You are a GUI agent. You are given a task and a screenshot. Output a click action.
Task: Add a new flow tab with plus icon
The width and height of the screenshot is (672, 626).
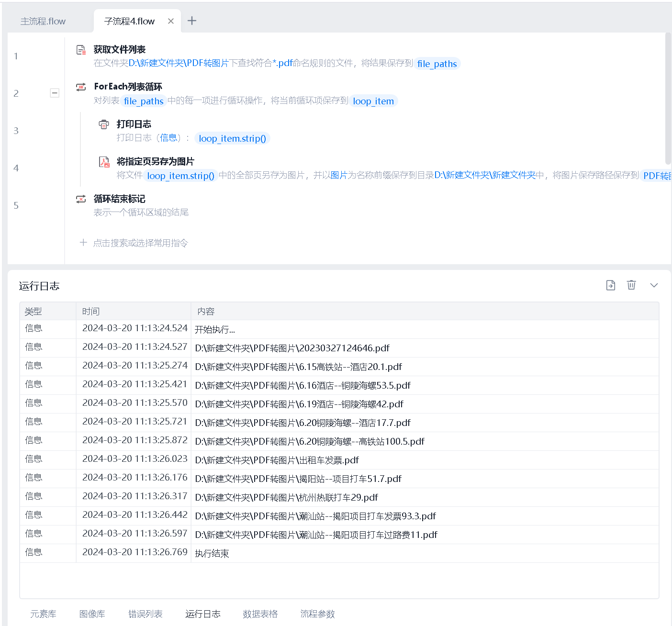(x=192, y=21)
